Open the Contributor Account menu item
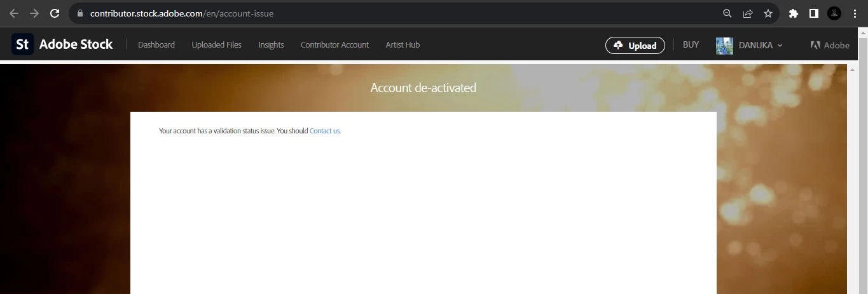868x294 pixels. click(x=334, y=45)
